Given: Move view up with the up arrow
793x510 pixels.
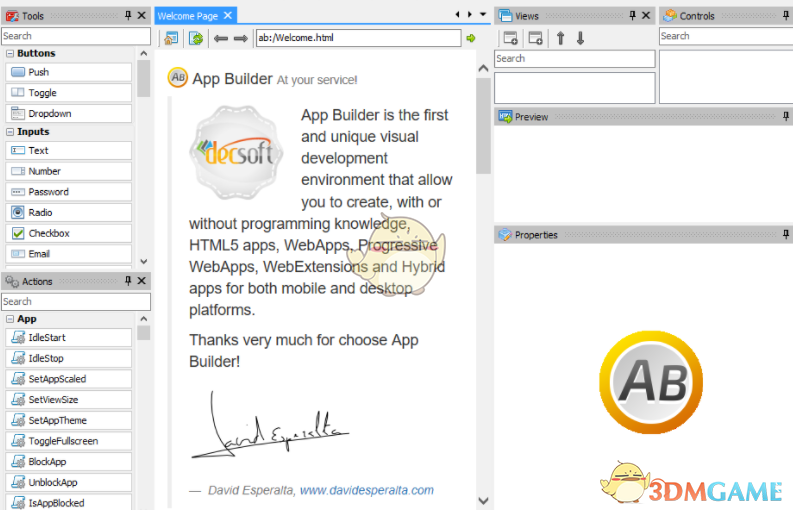Looking at the screenshot, I should tap(560, 38).
